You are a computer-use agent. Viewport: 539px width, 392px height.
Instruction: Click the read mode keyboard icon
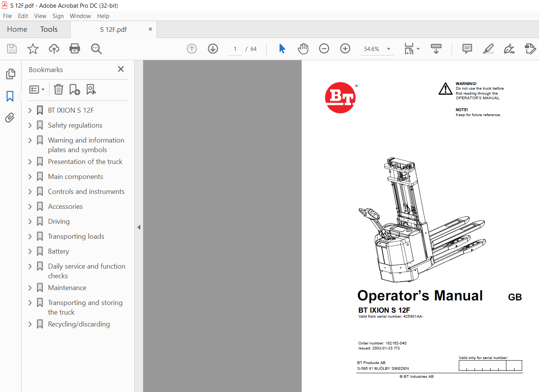pyautogui.click(x=436, y=49)
